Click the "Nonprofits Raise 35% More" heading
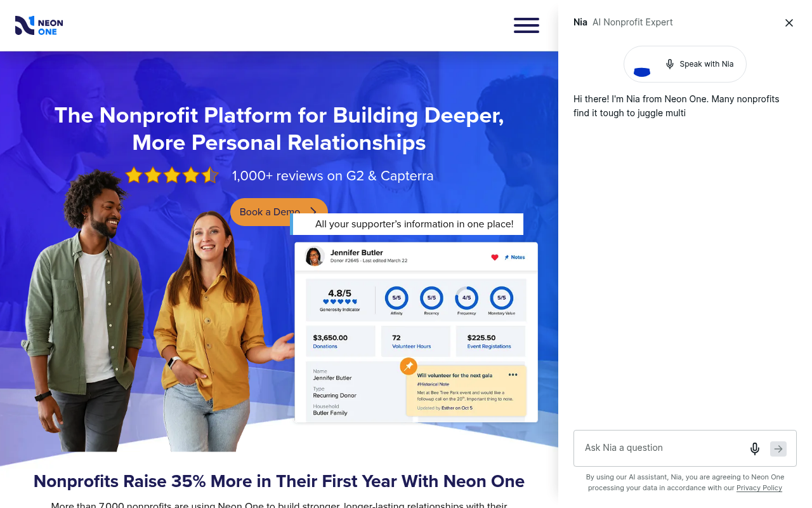Viewport: 812px width, 508px height. point(279,481)
